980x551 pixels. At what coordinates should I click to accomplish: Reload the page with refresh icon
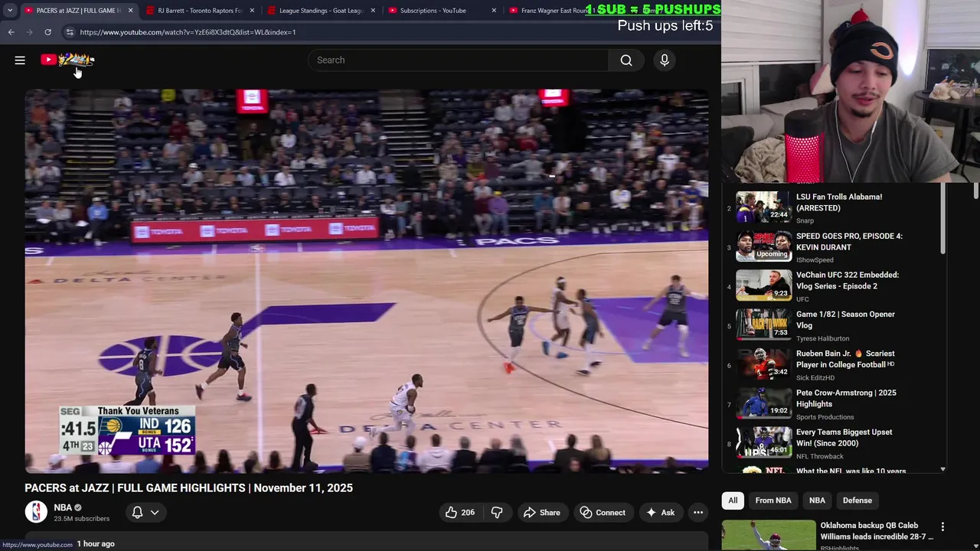pos(47,32)
